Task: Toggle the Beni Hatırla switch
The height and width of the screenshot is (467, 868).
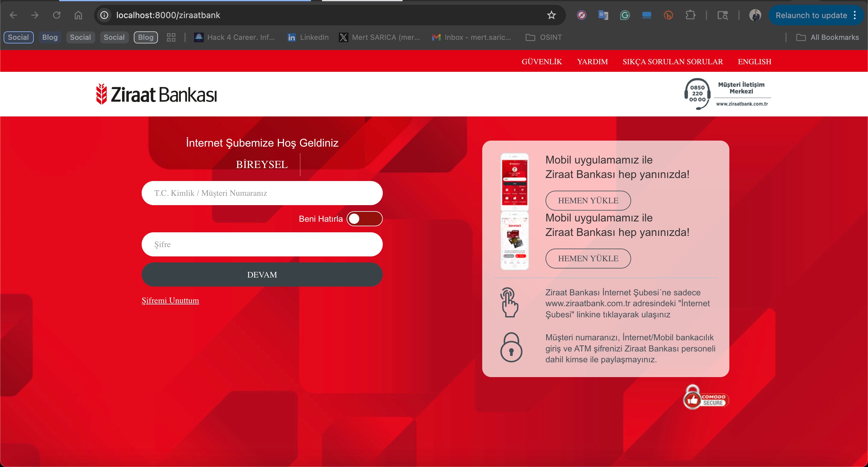Action: pyautogui.click(x=365, y=219)
